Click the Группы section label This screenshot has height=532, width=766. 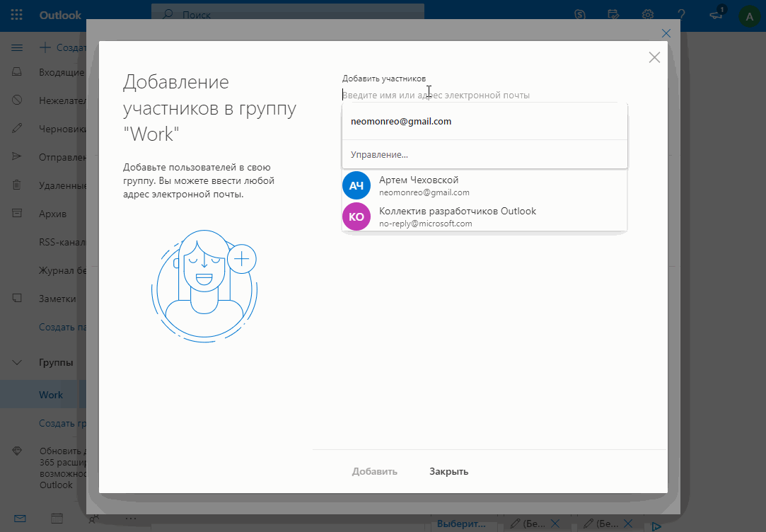[x=56, y=362]
